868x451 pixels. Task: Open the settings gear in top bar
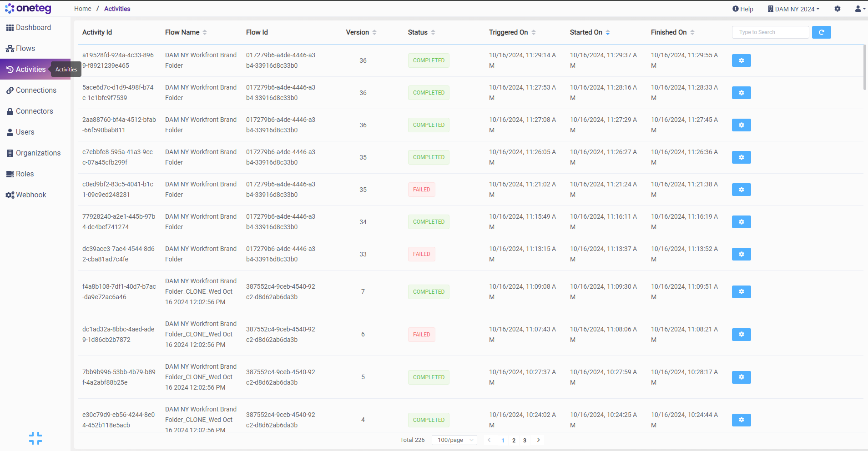click(838, 9)
